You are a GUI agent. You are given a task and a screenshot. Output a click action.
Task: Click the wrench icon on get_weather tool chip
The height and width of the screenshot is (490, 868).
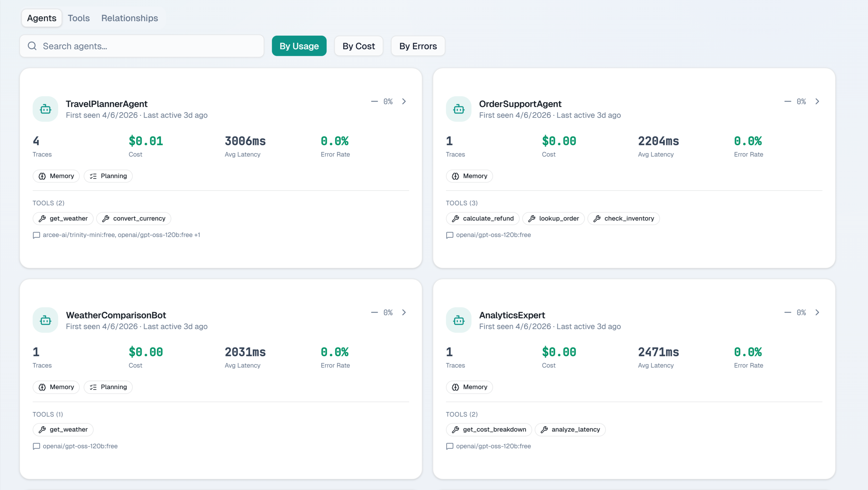(43, 218)
